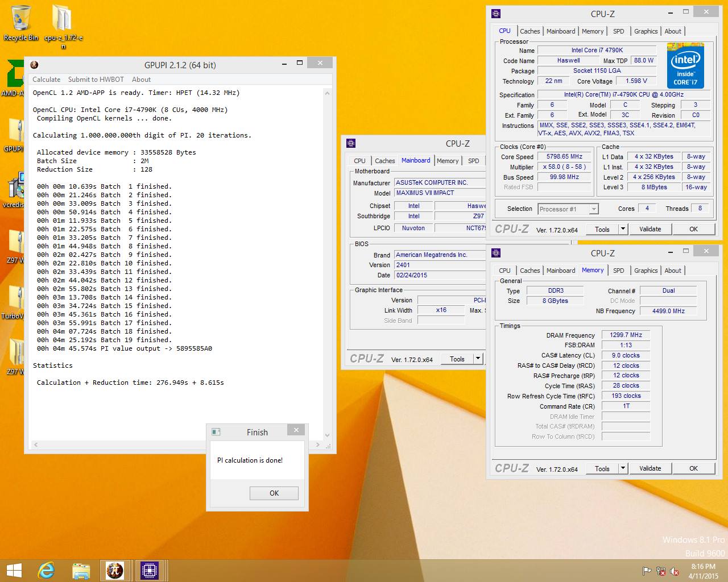Image resolution: width=728 pixels, height=582 pixels.
Task: Click OK in the Finish dialog
Action: pyautogui.click(x=274, y=493)
